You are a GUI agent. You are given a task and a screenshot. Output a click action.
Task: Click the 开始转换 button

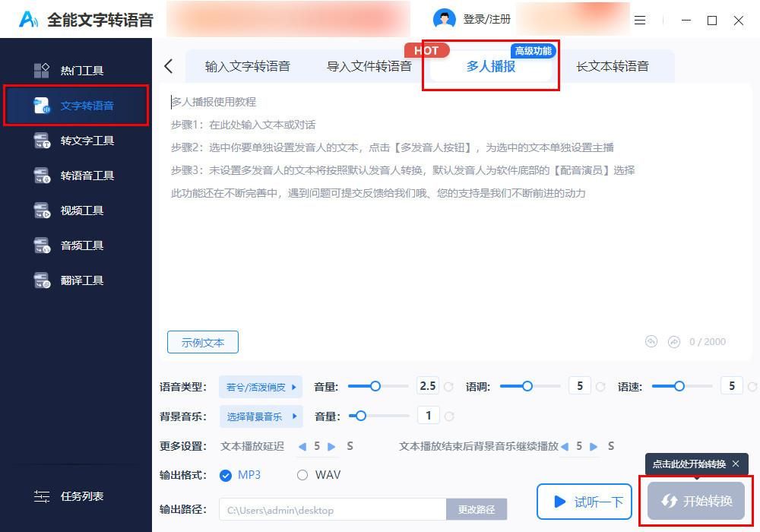[696, 501]
